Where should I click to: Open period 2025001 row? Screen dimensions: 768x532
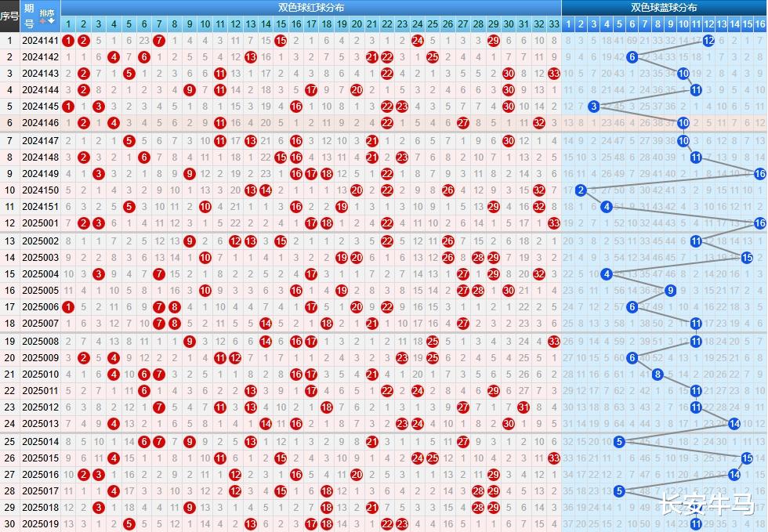coord(383,223)
